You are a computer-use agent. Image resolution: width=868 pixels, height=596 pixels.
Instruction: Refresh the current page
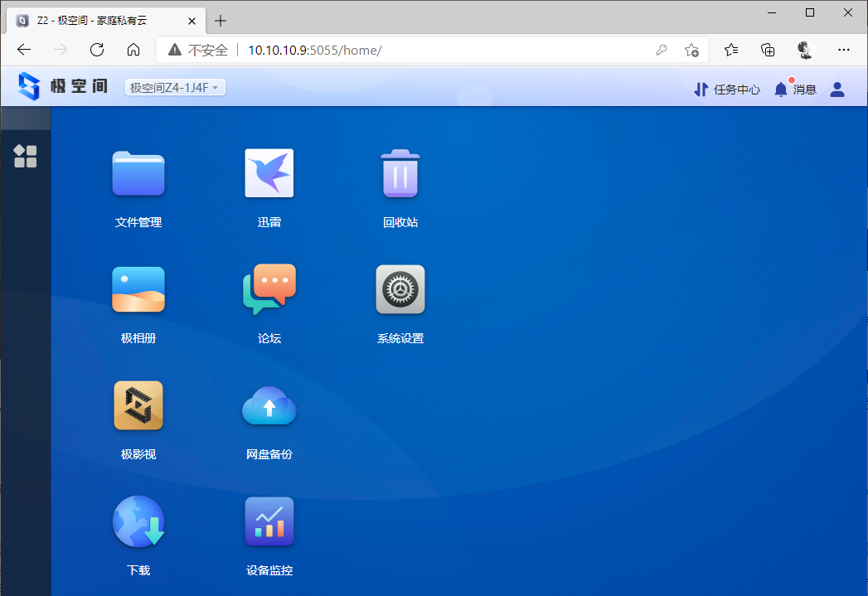click(97, 51)
